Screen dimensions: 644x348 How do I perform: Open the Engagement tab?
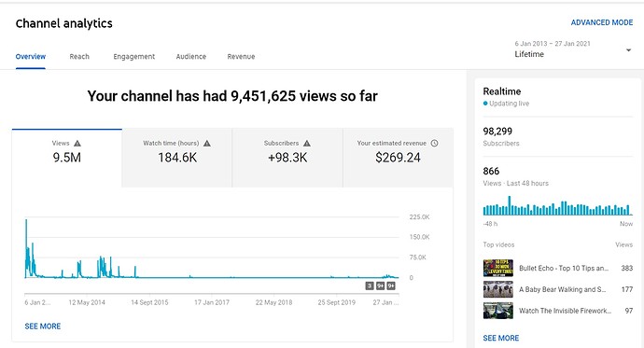(x=133, y=57)
